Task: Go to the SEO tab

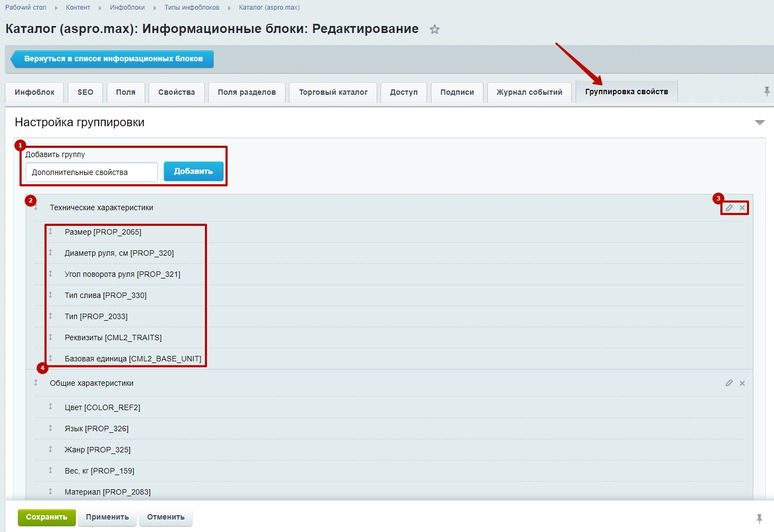Action: point(85,93)
